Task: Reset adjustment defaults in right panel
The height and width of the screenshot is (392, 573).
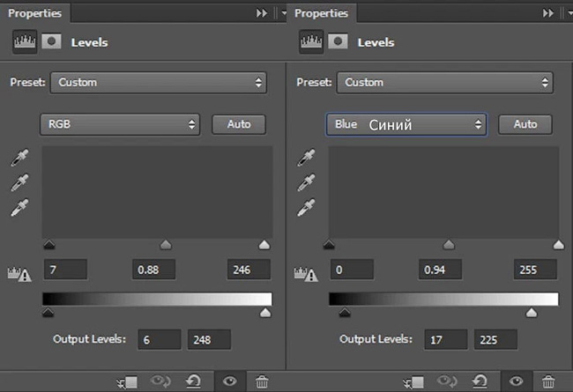Action: 480,381
